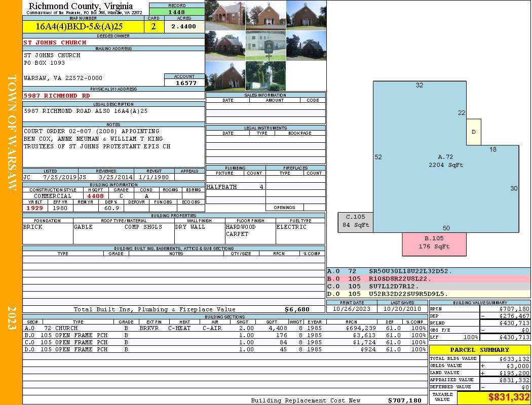Click the ST JOHNS CHURCH deeded owner name

pos(55,43)
